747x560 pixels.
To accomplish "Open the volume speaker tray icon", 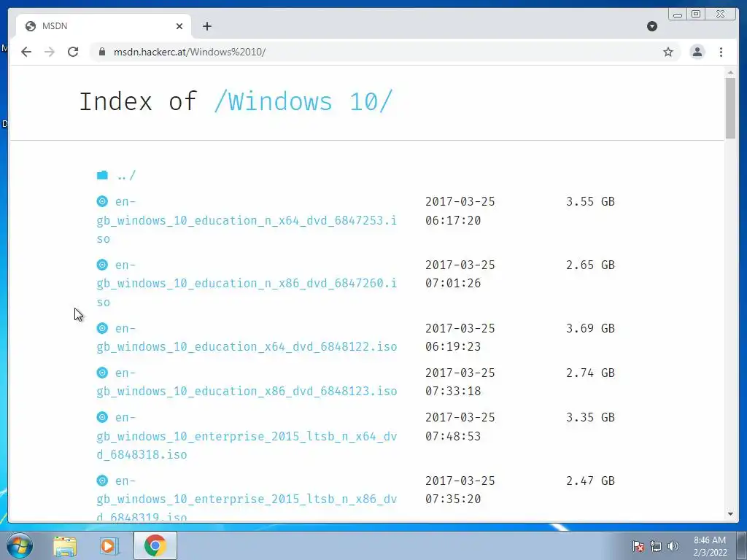I will click(x=673, y=546).
